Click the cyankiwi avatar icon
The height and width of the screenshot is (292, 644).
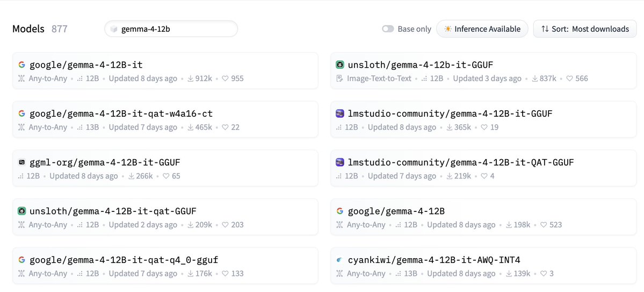(339, 260)
